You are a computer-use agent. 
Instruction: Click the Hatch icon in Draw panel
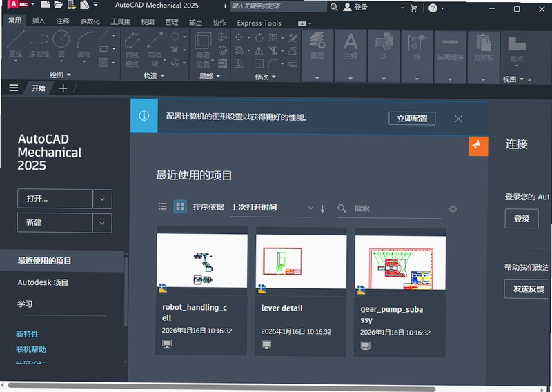(103, 63)
